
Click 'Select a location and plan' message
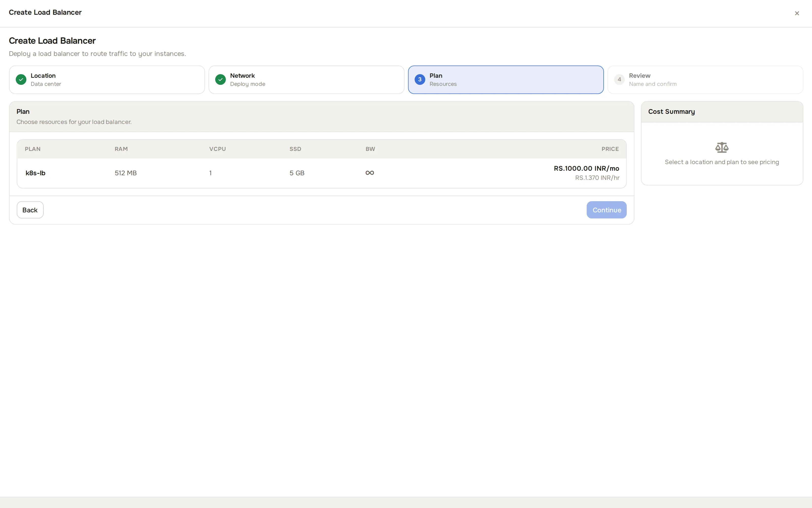(x=722, y=162)
